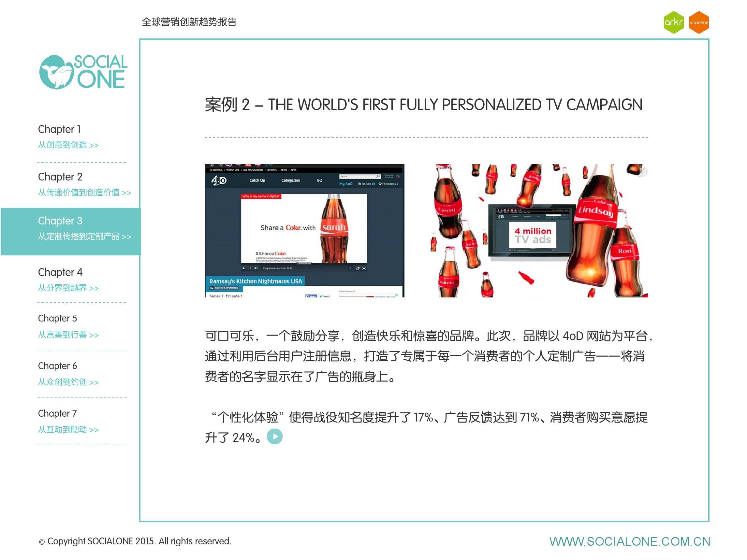Screen dimensions: 747x560
Task: Click the 4oD logo in the screenshot
Action: click(219, 181)
